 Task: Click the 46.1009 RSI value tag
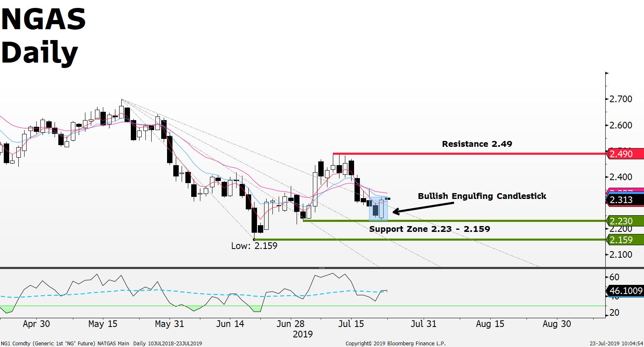624,291
